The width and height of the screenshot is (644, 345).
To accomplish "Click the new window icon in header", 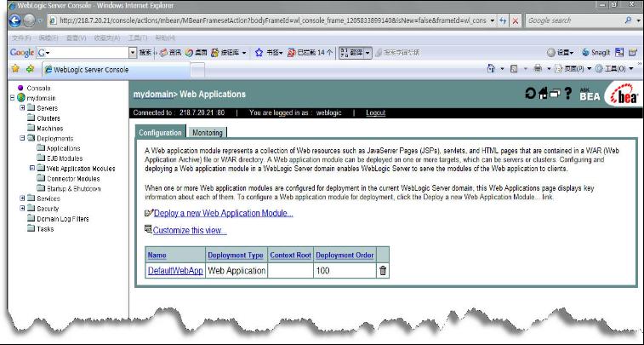I will [x=555, y=94].
